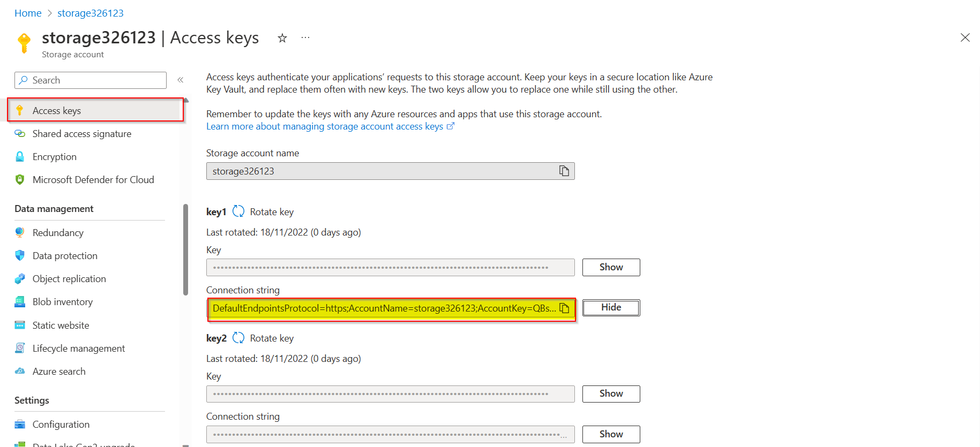Open Learn more about managing access keys link
This screenshot has height=447, width=980.
point(330,126)
